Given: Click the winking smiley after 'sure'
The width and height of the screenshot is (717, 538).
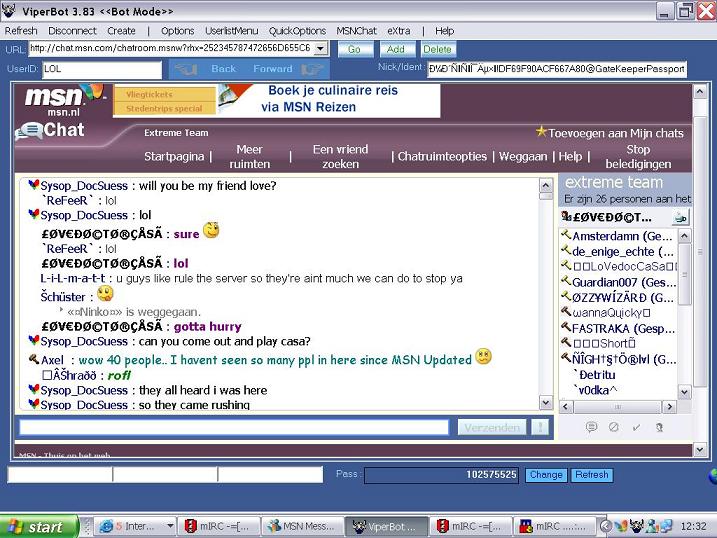Looking at the screenshot, I should pyautogui.click(x=211, y=230).
